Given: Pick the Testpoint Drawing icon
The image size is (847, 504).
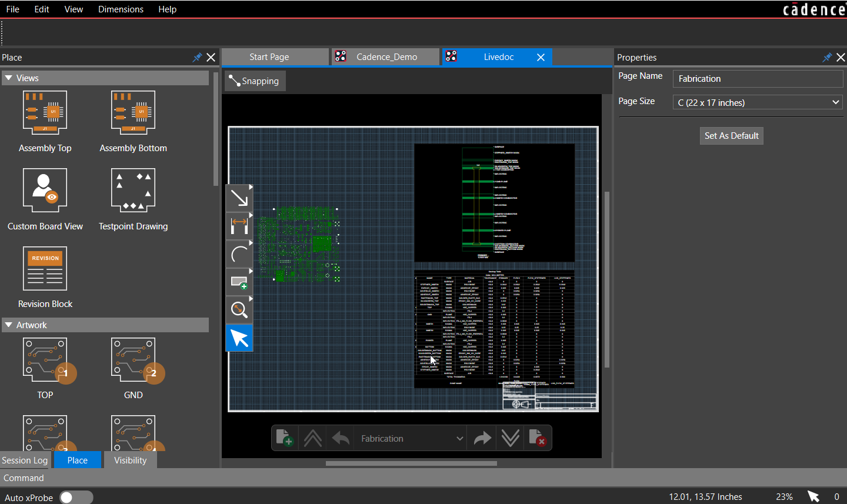Looking at the screenshot, I should (x=133, y=190).
